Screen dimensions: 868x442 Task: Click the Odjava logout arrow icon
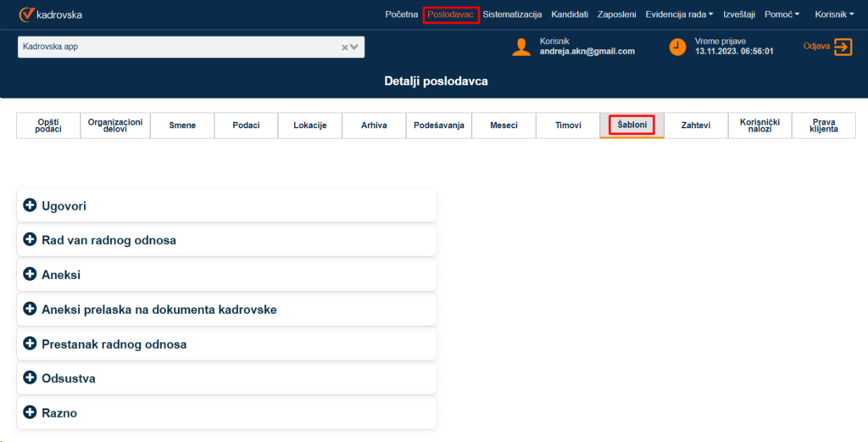pos(843,47)
